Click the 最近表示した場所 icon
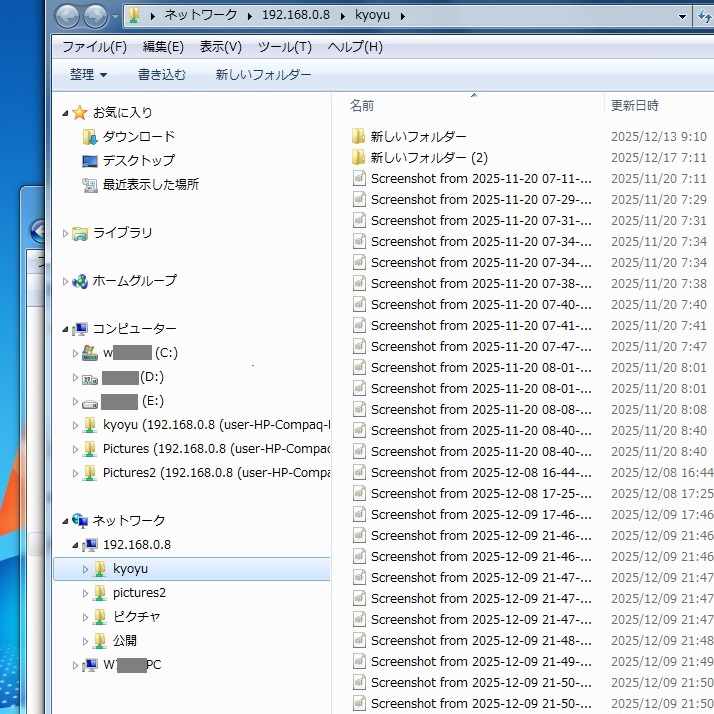 (x=90, y=185)
